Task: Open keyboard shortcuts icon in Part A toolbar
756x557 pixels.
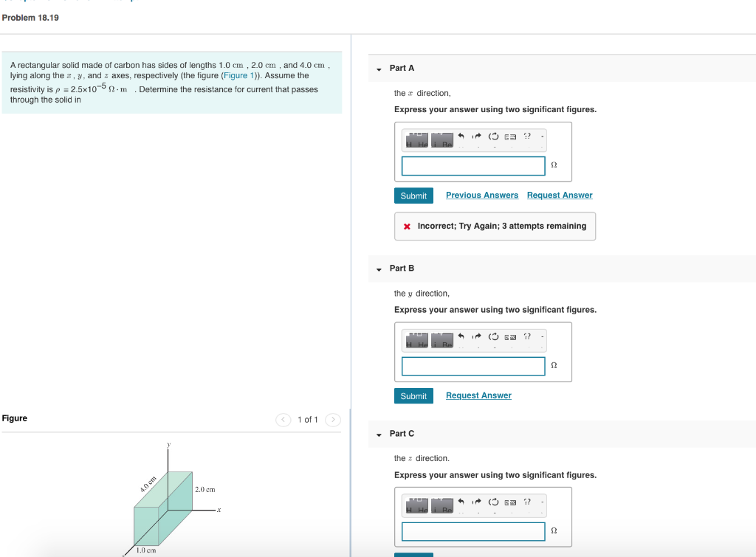Action: [x=510, y=136]
